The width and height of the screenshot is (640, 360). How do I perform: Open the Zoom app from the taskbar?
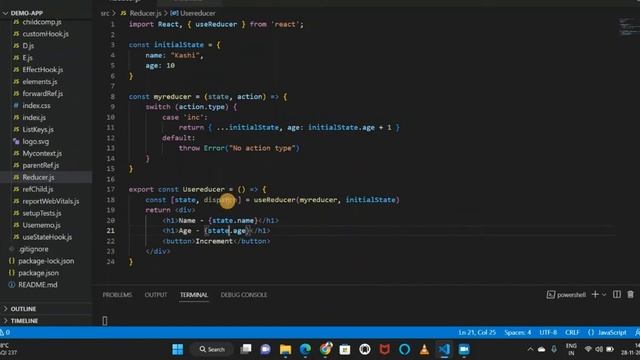pos(464,349)
